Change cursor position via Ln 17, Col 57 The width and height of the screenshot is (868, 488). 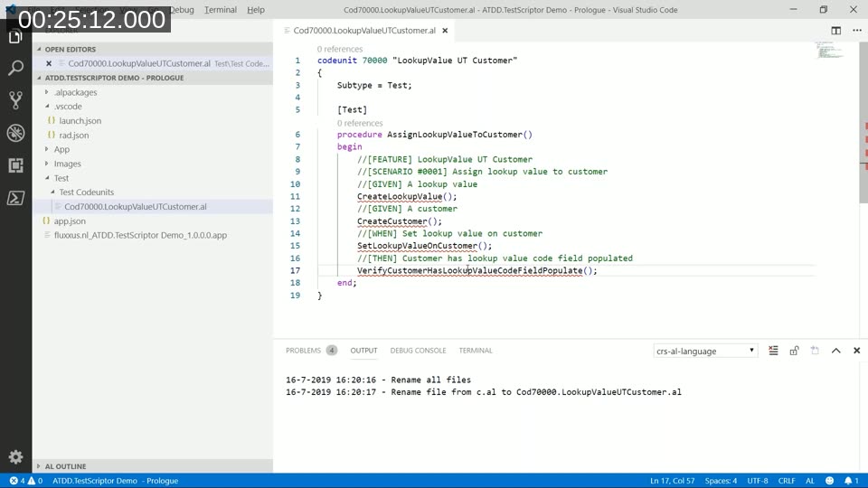click(672, 481)
